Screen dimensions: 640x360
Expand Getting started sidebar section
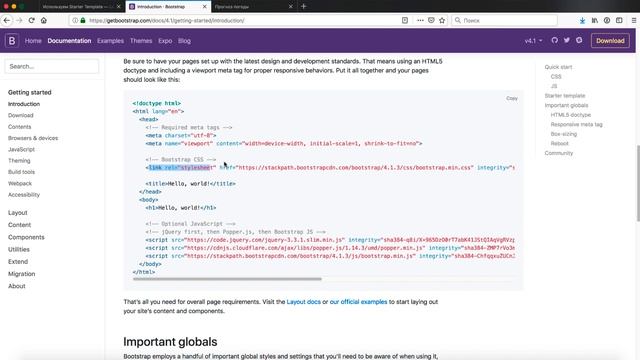click(30, 92)
